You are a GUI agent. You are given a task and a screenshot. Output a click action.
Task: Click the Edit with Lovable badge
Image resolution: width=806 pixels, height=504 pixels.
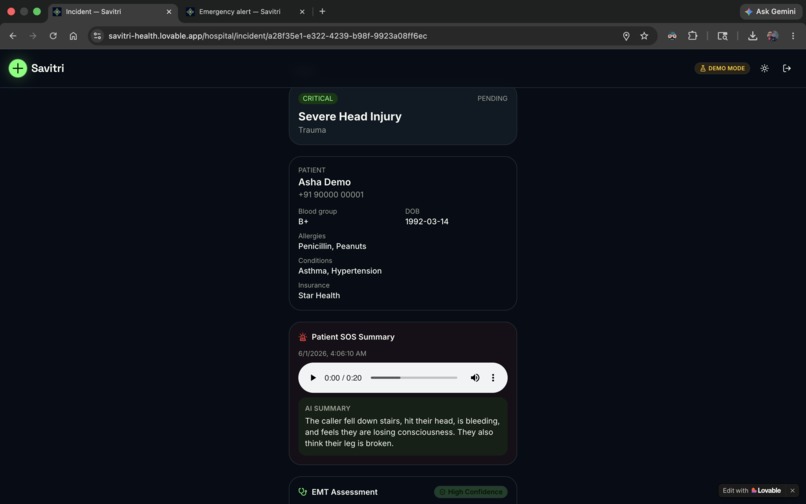pos(752,491)
